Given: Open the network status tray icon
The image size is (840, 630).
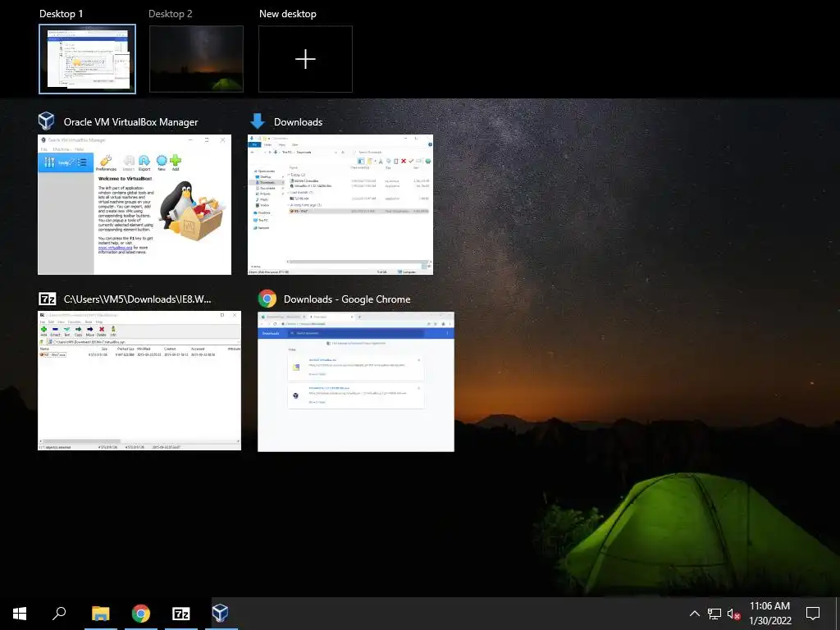Looking at the screenshot, I should click(714, 614).
